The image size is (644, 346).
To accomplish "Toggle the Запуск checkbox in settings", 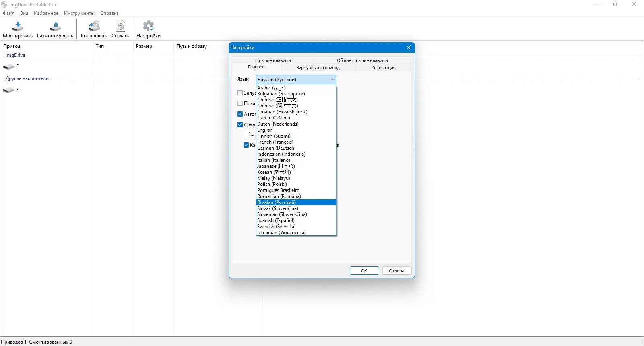I will [x=240, y=93].
